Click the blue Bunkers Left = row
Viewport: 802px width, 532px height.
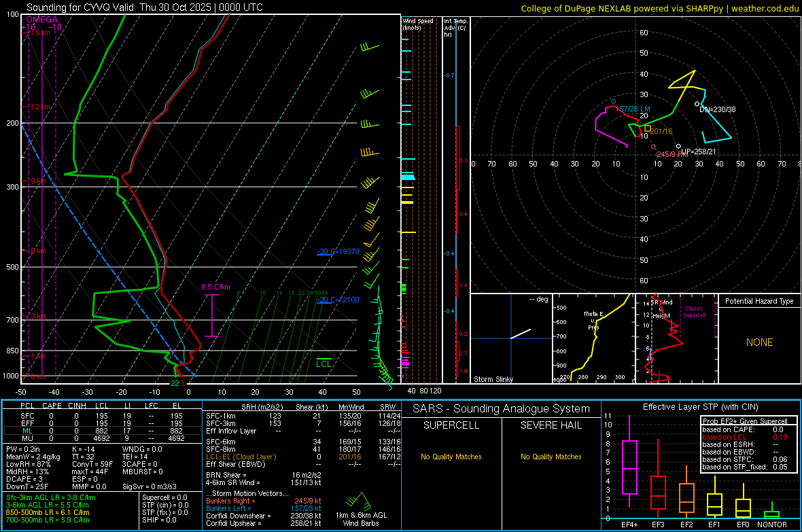(x=264, y=508)
